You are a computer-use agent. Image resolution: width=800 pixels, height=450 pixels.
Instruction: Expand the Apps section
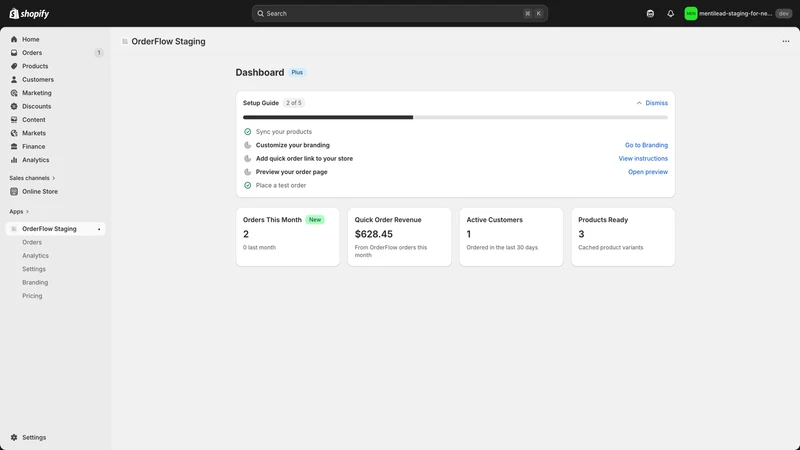pyautogui.click(x=19, y=211)
